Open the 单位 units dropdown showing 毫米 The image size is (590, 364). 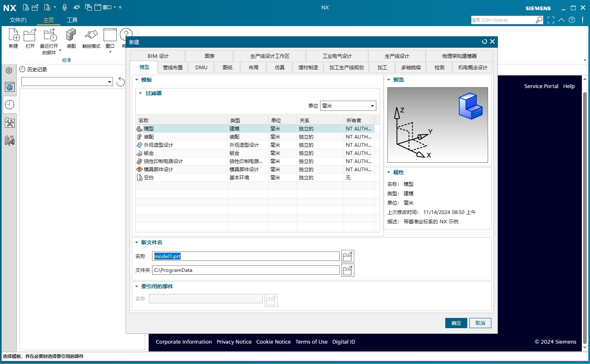[x=371, y=106]
